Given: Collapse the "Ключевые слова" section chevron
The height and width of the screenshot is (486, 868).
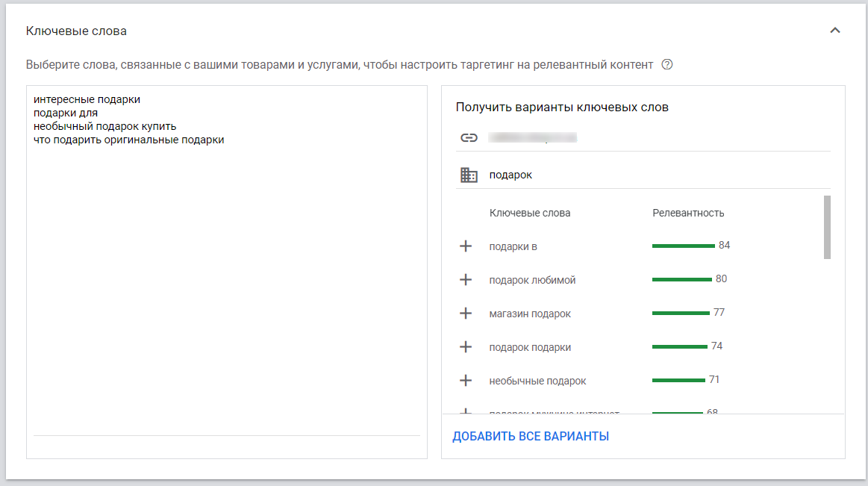Looking at the screenshot, I should tap(835, 31).
